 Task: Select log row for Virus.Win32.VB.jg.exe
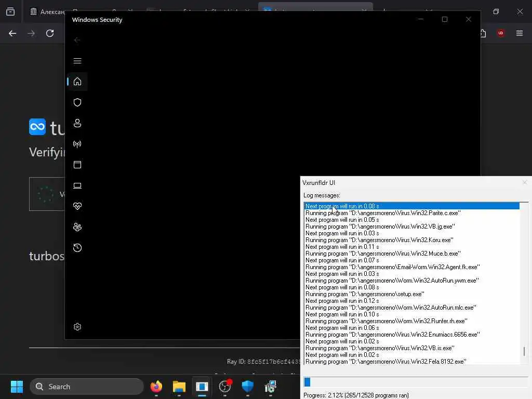412,227
